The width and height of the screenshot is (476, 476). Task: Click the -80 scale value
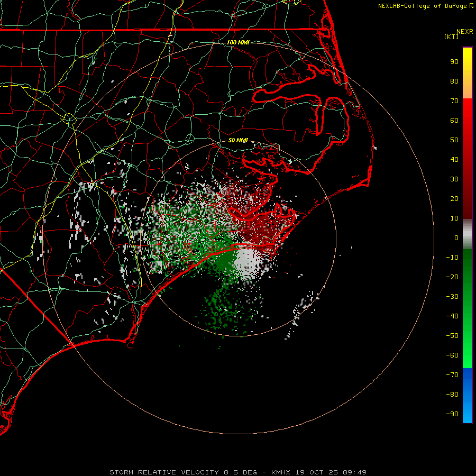452,395
